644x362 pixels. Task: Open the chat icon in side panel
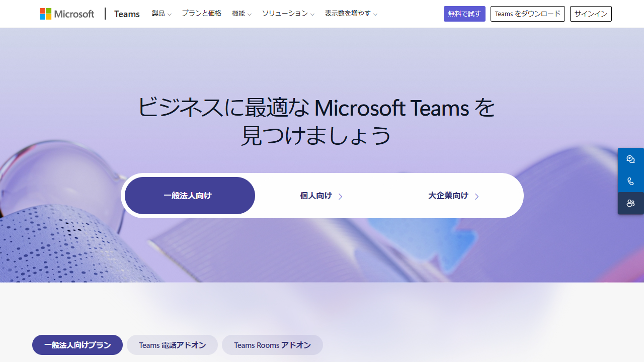pyautogui.click(x=631, y=159)
